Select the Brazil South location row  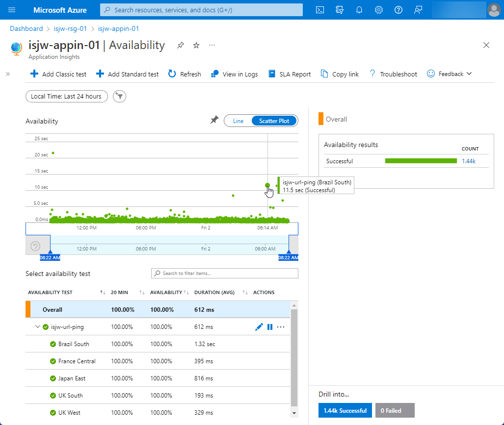point(158,344)
